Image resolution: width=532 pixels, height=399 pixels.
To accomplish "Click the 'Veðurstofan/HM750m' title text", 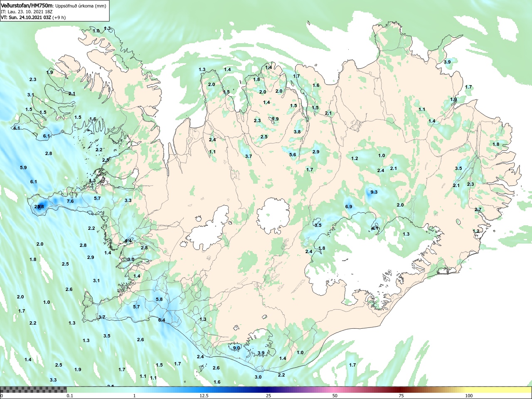I will (x=27, y=6).
